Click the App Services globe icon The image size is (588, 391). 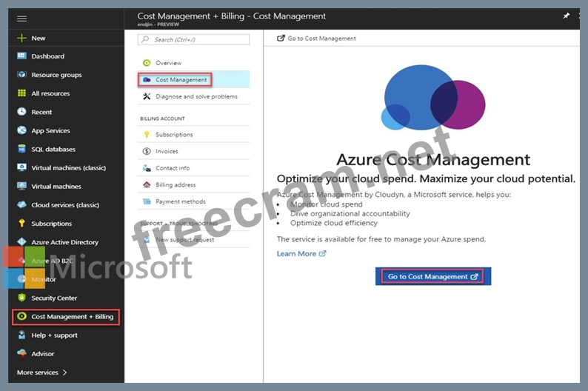(21, 130)
